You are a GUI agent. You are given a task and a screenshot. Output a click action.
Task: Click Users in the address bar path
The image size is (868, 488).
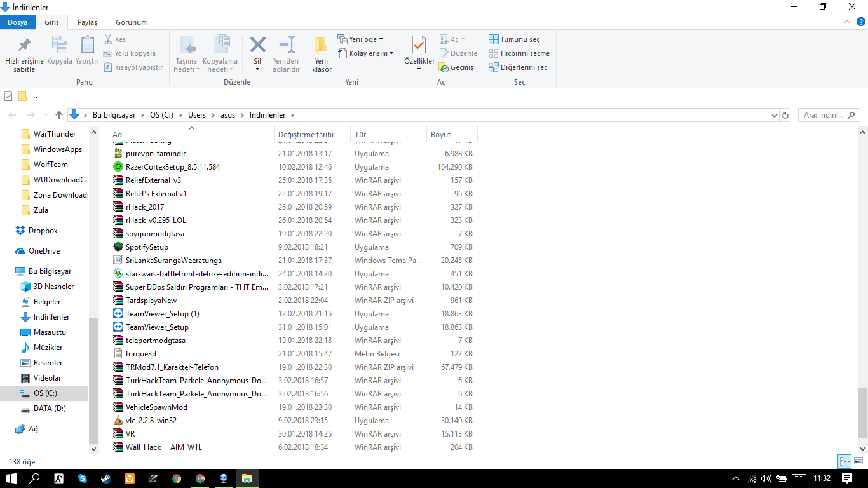(x=197, y=115)
